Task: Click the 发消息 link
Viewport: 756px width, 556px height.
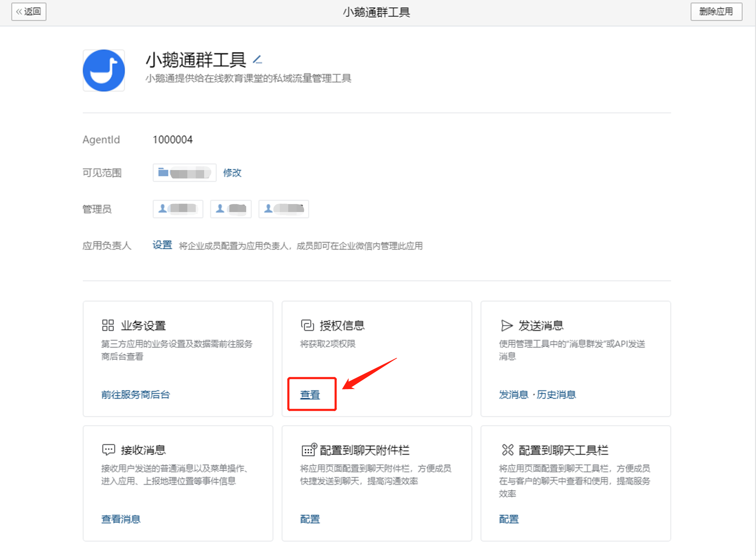Action: coord(513,395)
